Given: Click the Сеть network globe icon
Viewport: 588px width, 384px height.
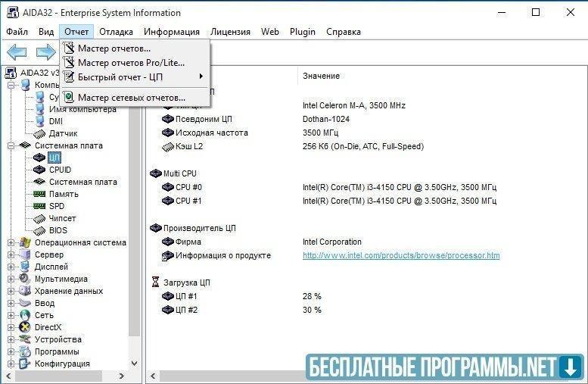Looking at the screenshot, I should pyautogui.click(x=25, y=315).
